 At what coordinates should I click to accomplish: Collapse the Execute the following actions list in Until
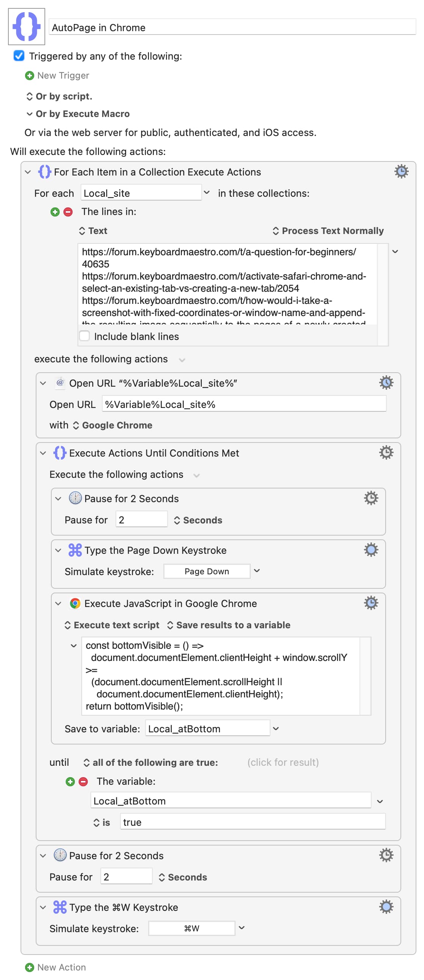click(x=196, y=475)
